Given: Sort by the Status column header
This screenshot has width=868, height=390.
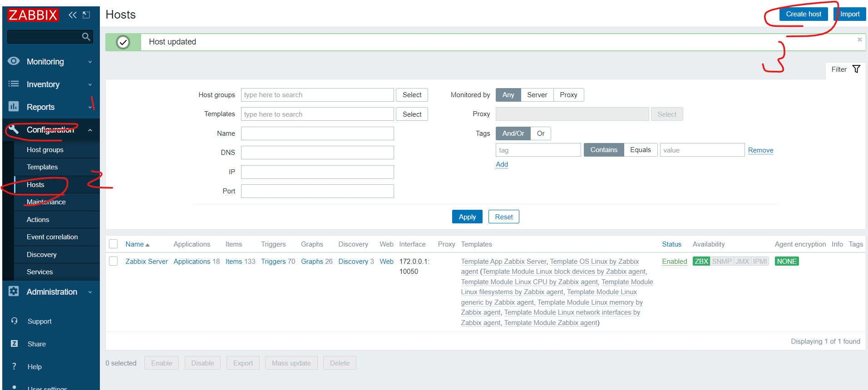Looking at the screenshot, I should click(x=671, y=244).
